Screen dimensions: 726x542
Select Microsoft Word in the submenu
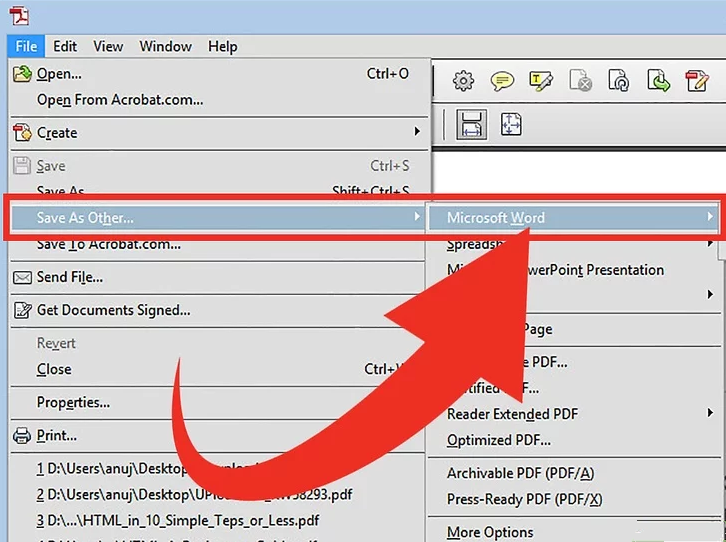coord(573,218)
